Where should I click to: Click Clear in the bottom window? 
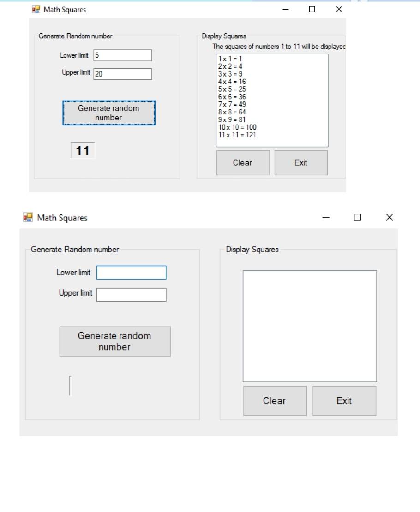click(275, 401)
